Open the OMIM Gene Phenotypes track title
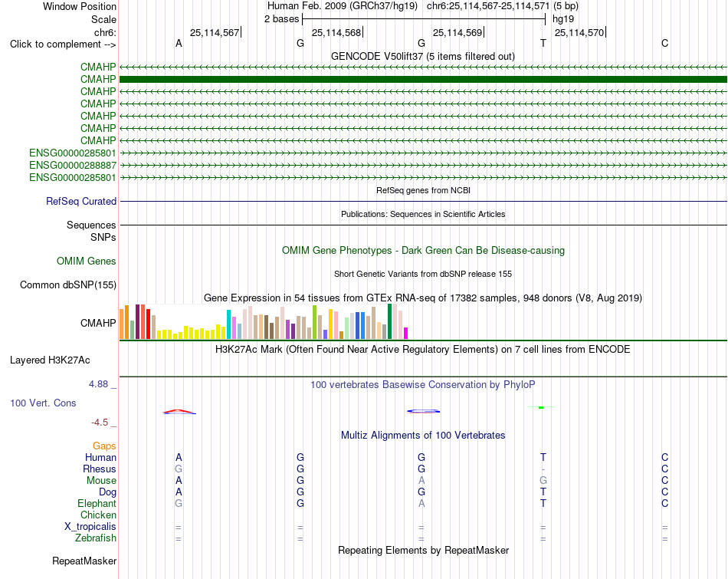The image size is (728, 579). pyautogui.click(x=423, y=251)
